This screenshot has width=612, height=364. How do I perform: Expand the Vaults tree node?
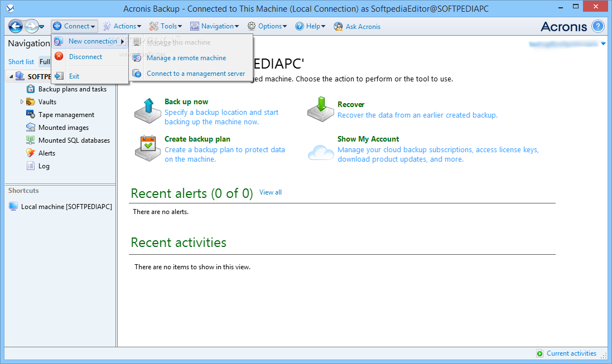22,102
